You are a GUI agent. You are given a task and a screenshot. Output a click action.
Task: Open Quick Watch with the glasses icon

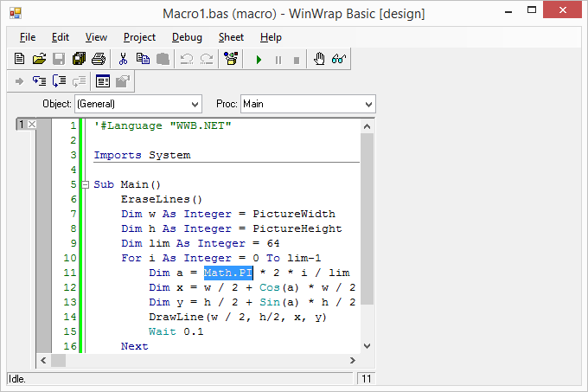click(x=339, y=60)
